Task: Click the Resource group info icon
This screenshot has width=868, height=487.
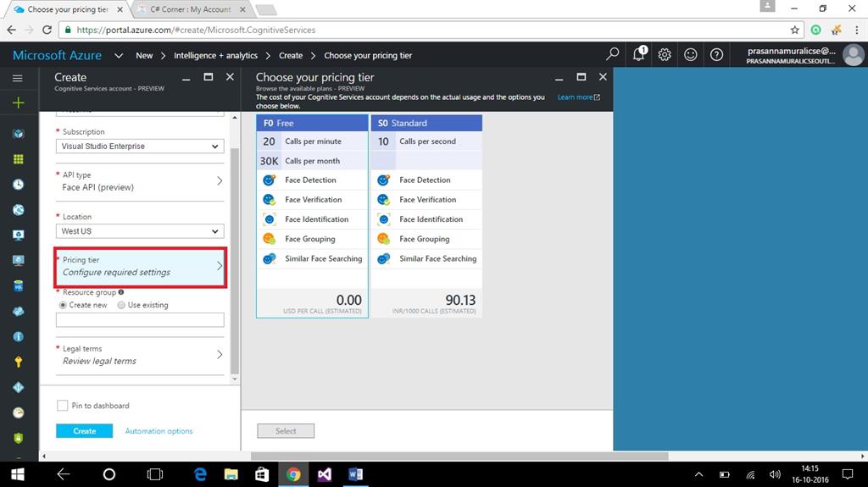Action: [120, 292]
